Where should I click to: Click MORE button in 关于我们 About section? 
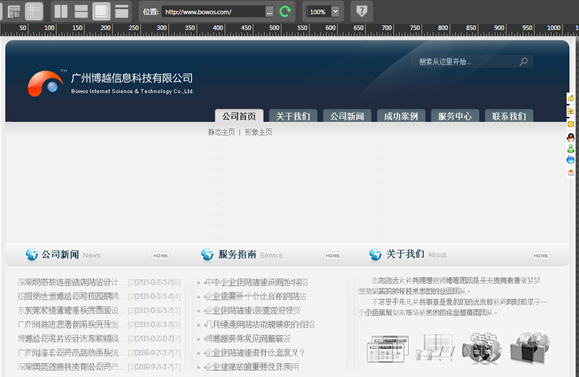point(541,256)
